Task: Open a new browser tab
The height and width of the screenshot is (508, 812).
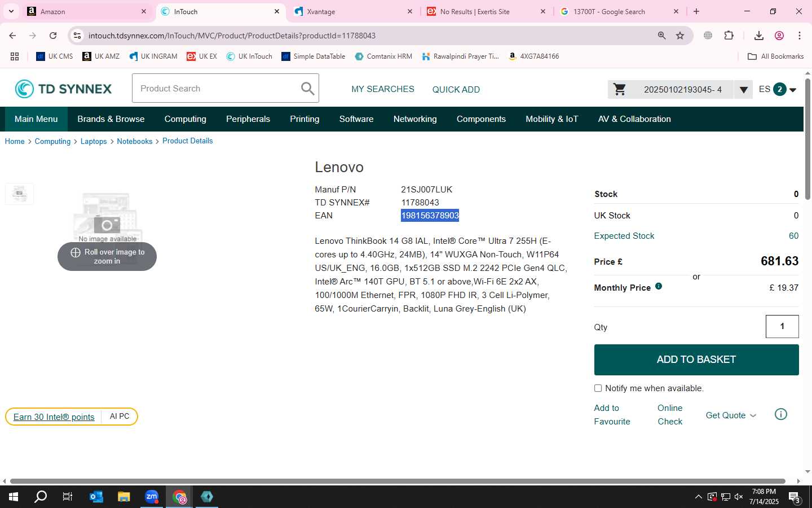Action: (696, 11)
